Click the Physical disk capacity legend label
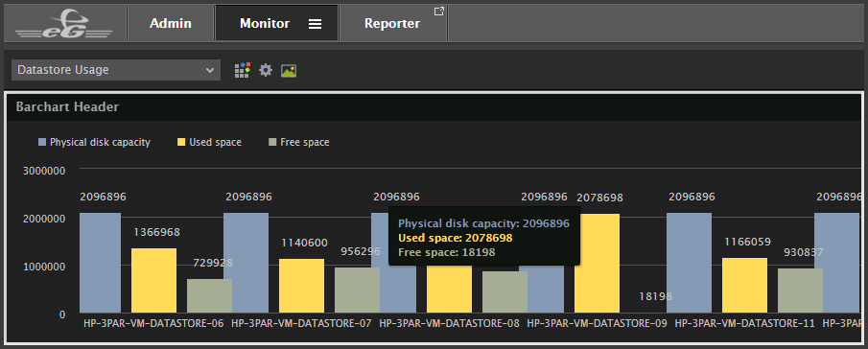This screenshot has height=349, width=868. (x=100, y=142)
